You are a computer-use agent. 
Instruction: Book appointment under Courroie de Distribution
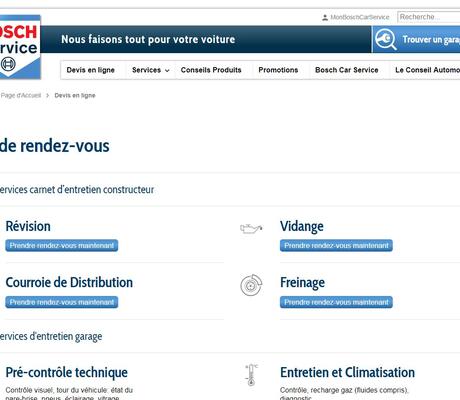tap(62, 302)
